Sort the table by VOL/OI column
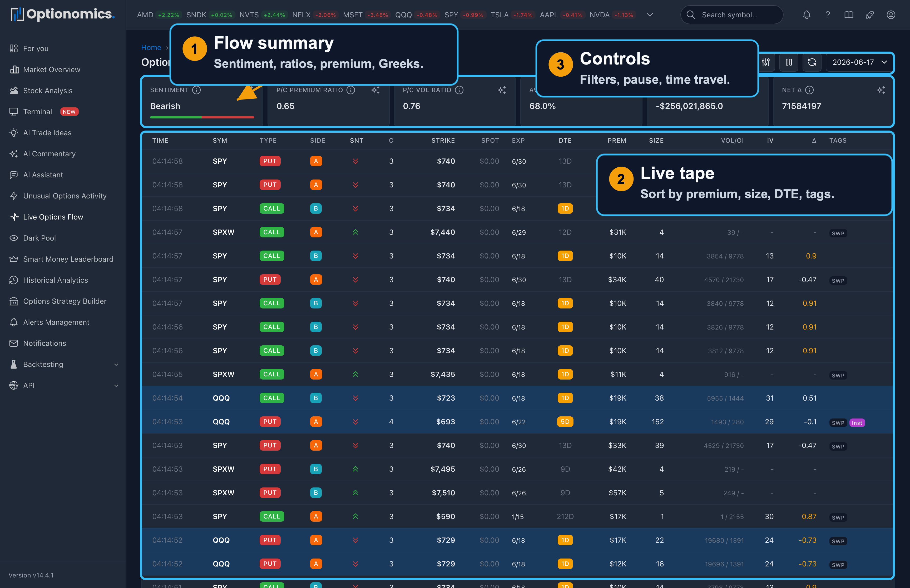Viewport: 910px width, 588px height. pos(732,141)
